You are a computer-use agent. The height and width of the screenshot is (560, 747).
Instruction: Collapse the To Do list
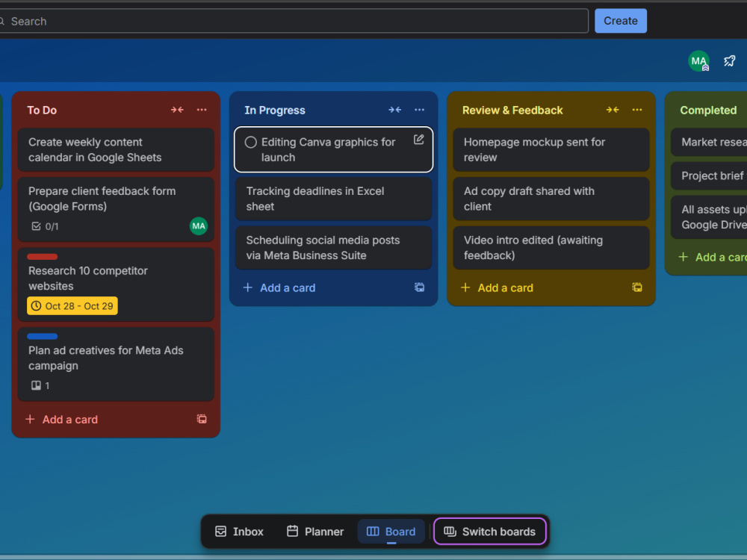pos(177,110)
